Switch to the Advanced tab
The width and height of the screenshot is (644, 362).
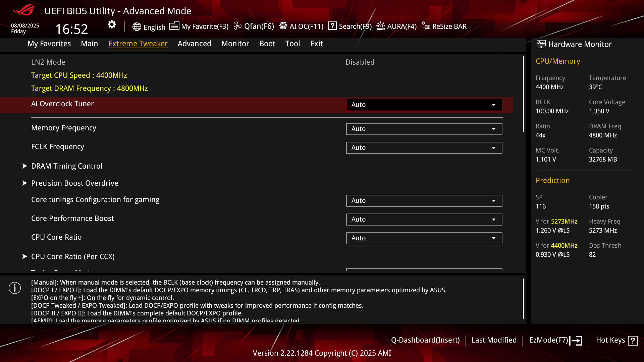pyautogui.click(x=194, y=44)
